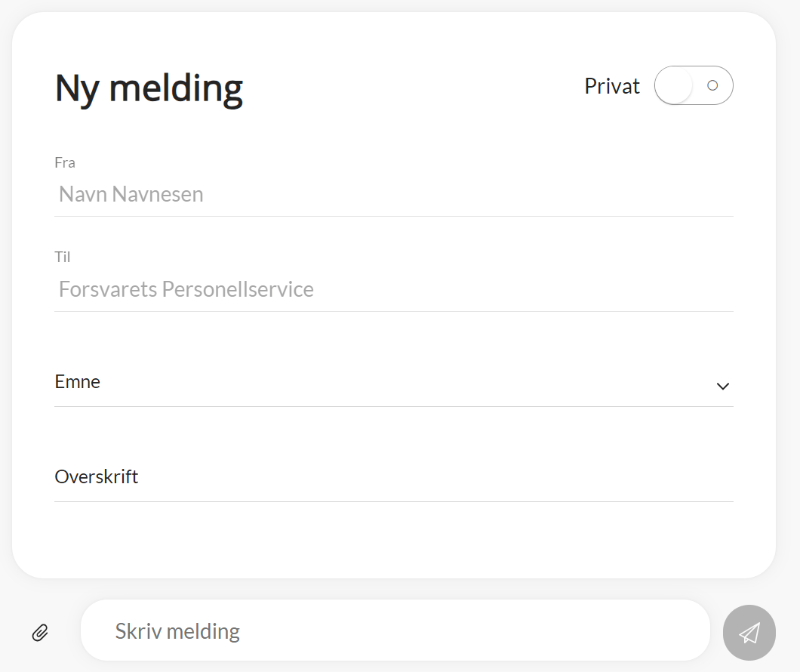Click the Fra label above the sender
This screenshot has height=672, width=800.
65,162
